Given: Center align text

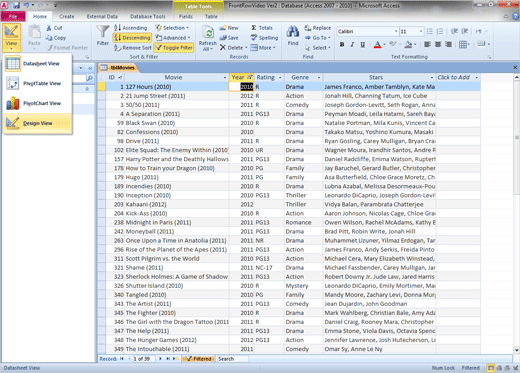Looking at the screenshot, I should pos(438,44).
